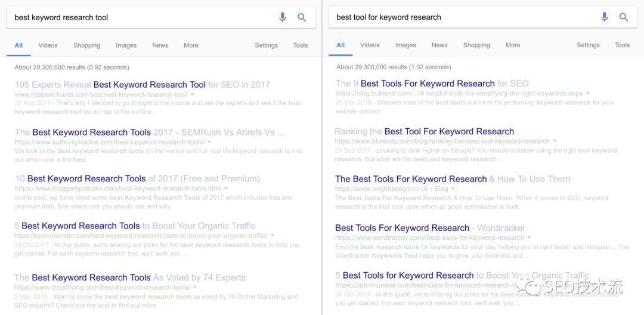Select Shopping tab in left search pane
The image size is (644, 315).
[87, 45]
